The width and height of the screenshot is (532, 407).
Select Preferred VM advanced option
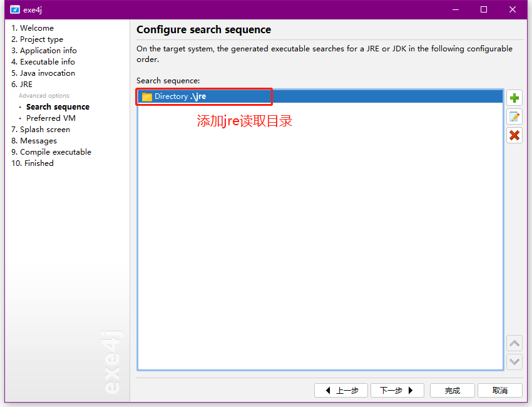tap(51, 118)
